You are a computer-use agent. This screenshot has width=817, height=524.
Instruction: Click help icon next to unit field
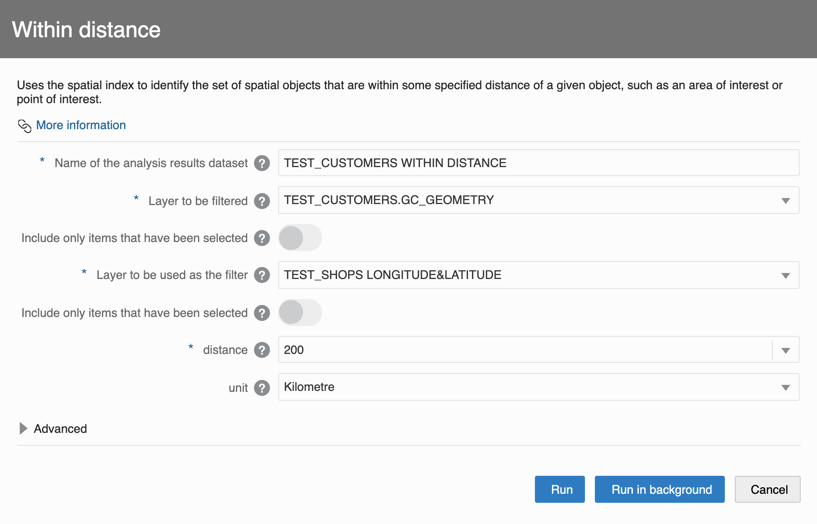click(x=262, y=388)
